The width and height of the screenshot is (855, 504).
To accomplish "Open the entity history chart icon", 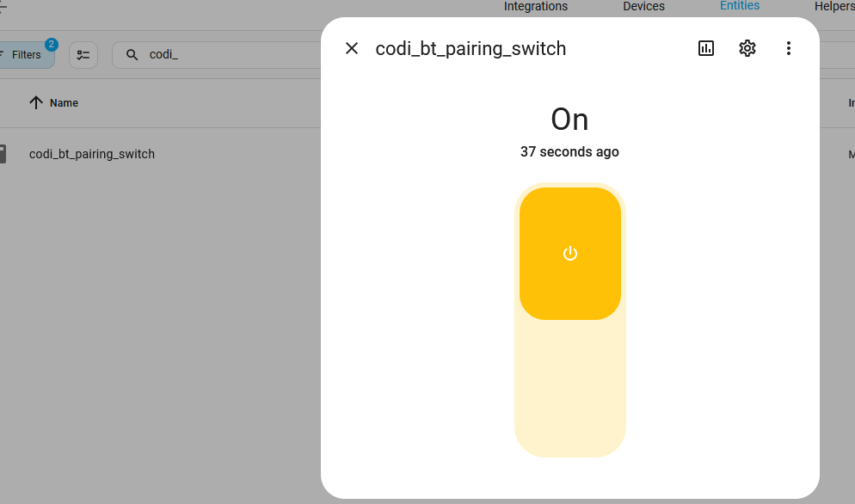I will tap(705, 48).
